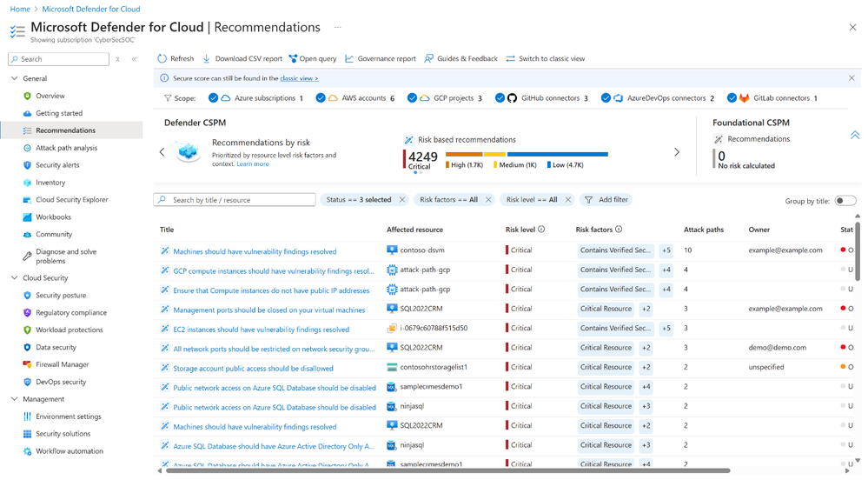Click the horizontal scrollbar under the table
Image resolution: width=868 pixels, height=480 pixels.
pos(447,471)
